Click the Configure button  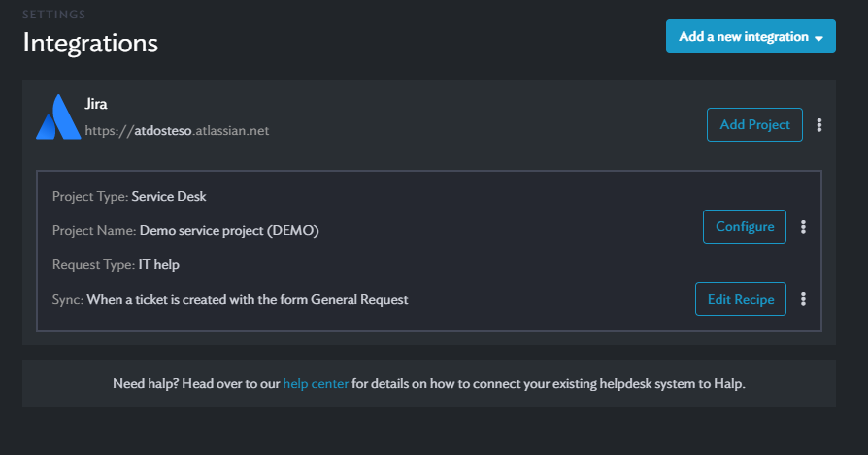point(745,227)
